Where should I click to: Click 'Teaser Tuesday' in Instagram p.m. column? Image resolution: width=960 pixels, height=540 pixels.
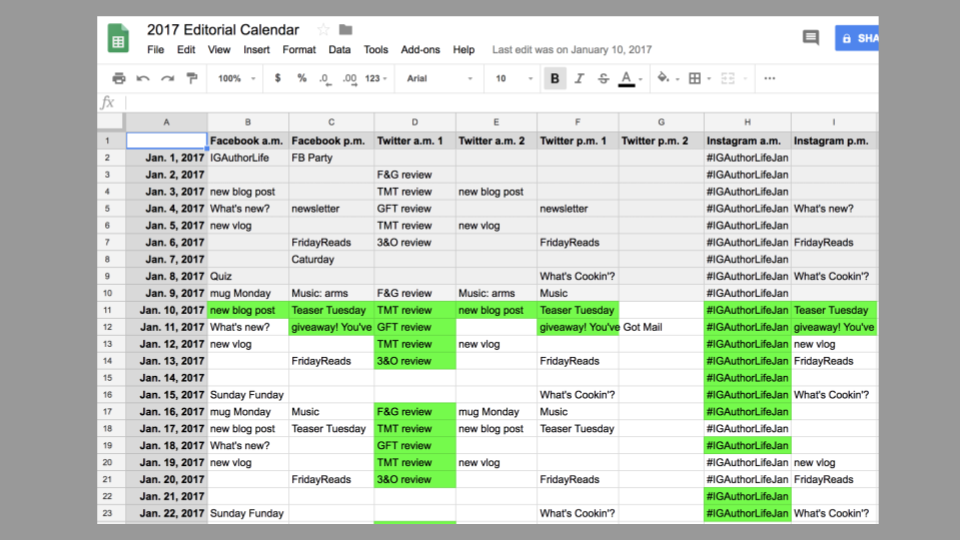point(834,310)
